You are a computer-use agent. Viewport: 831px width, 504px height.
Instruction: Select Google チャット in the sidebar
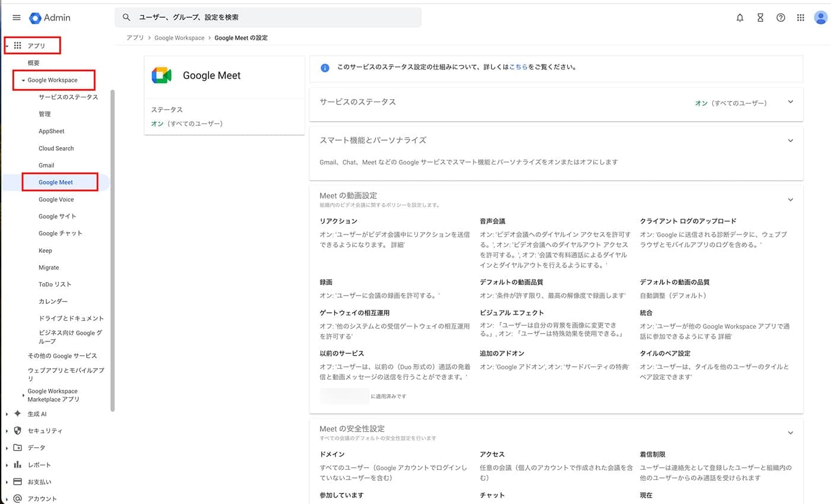coord(61,233)
